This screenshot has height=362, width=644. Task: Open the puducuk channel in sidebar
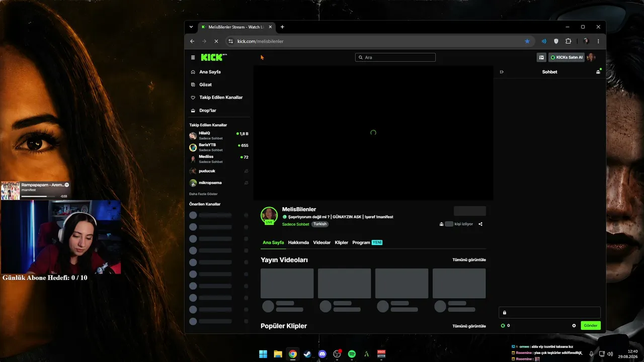pos(219,171)
